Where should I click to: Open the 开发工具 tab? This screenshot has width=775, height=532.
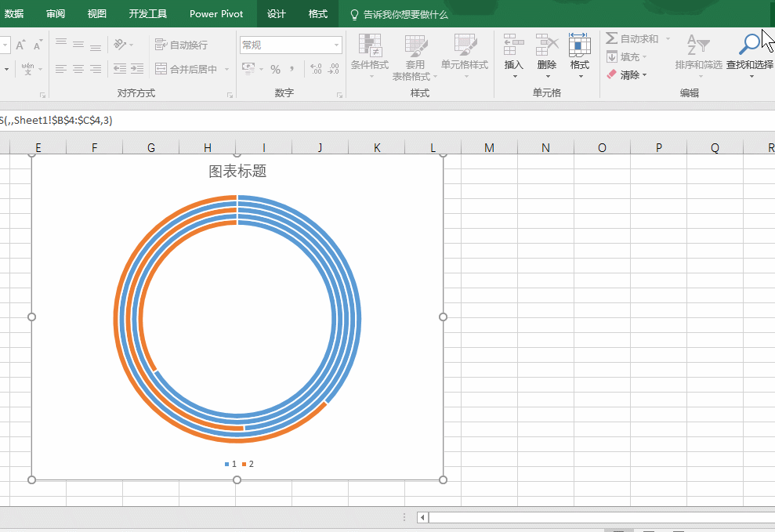[148, 14]
